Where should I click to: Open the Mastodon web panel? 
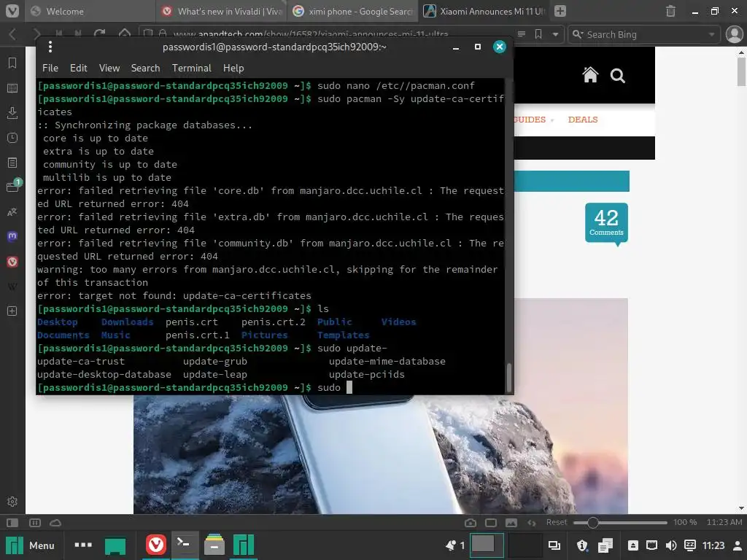click(x=12, y=236)
